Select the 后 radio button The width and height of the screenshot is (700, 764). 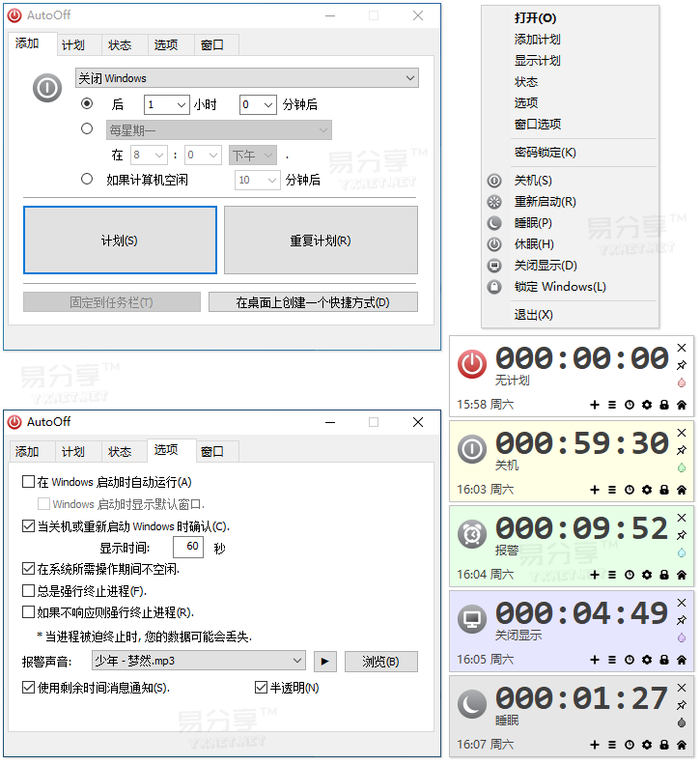tap(87, 103)
